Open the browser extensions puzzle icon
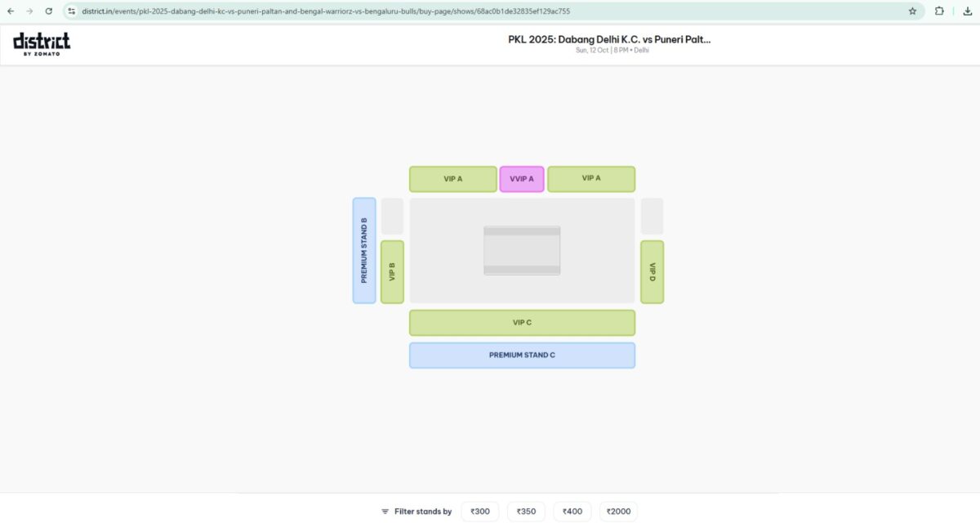Viewport: 980px width, 528px height. [x=938, y=11]
